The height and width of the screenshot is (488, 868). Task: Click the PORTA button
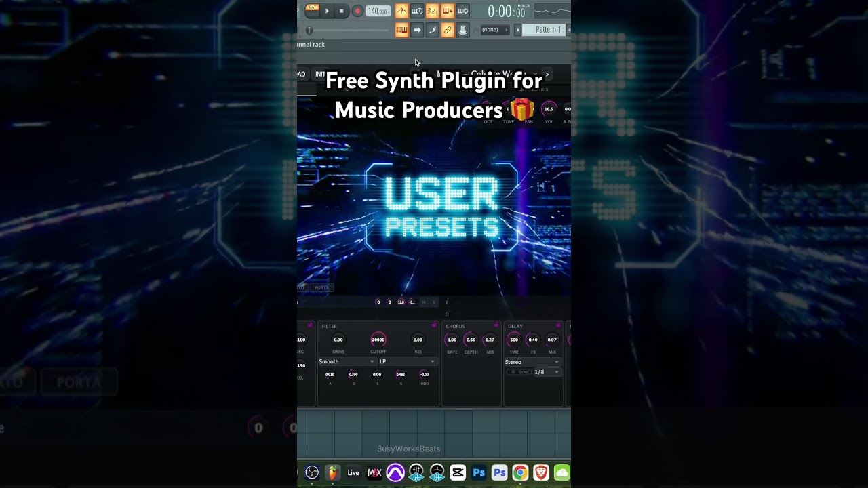(x=322, y=287)
